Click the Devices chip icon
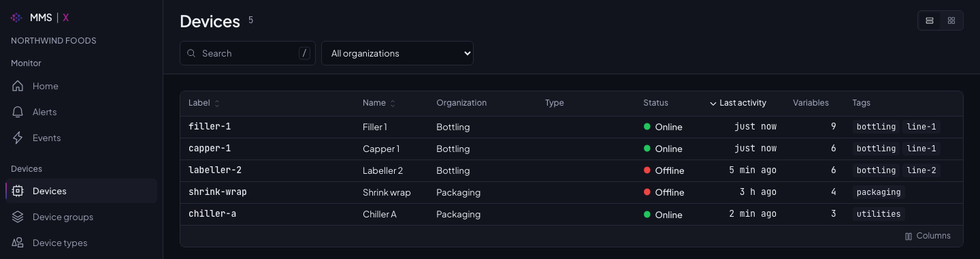The image size is (980, 259). coord(18,192)
